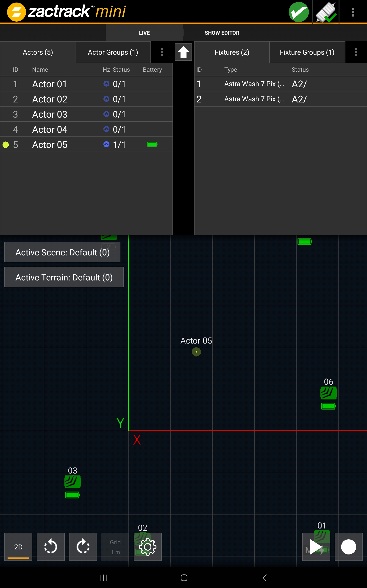367x588 pixels.
Task: Click Active Terrain: Default (0)
Action: (64, 277)
